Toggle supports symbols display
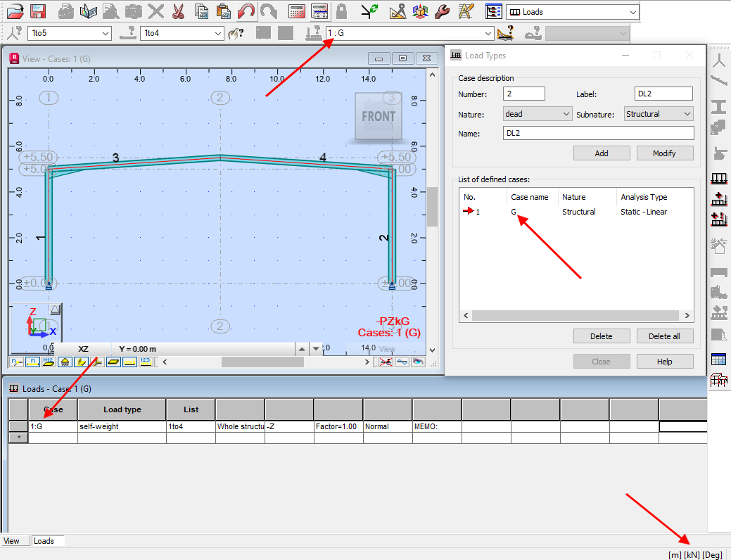This screenshot has width=731, height=560. click(65, 362)
